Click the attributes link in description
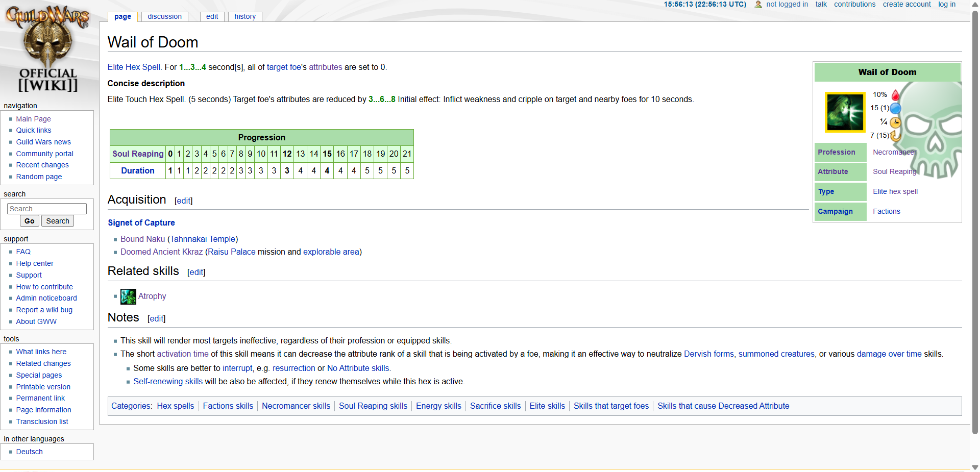Screen dimensions: 980x472 325,67
